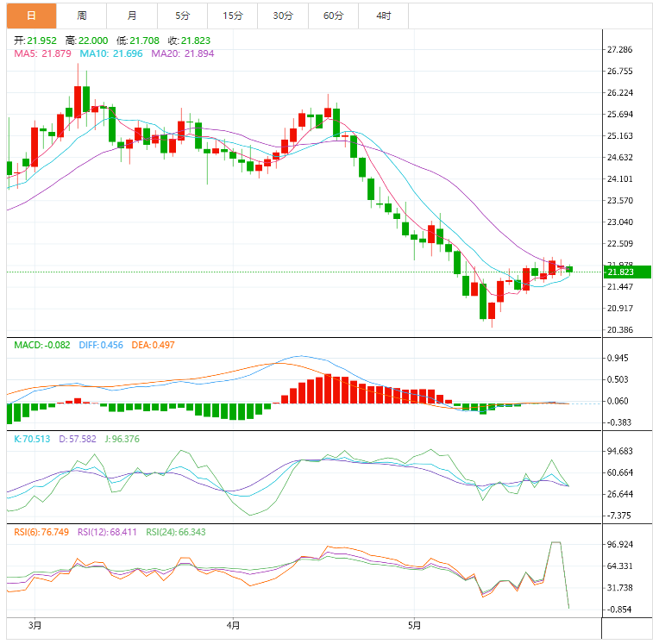659x644 pixels.
Task: Click the 31.738 RSI axis label
Action: pyautogui.click(x=620, y=588)
